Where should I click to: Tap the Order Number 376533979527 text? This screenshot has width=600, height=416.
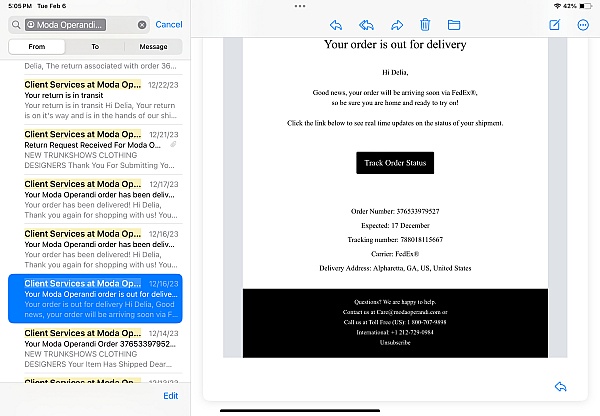pyautogui.click(x=395, y=211)
